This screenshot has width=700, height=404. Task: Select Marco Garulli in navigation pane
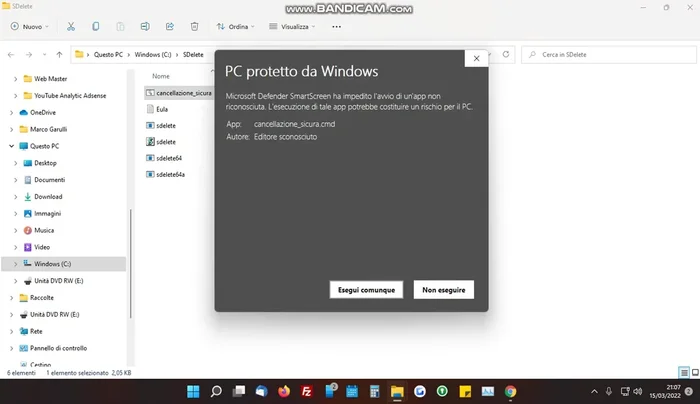click(x=48, y=129)
